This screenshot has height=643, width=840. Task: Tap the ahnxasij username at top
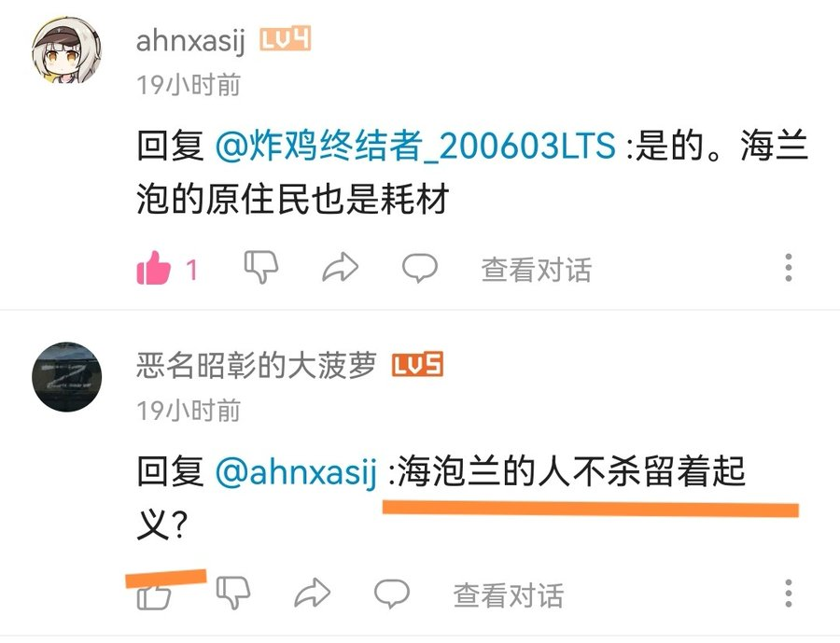click(x=190, y=41)
